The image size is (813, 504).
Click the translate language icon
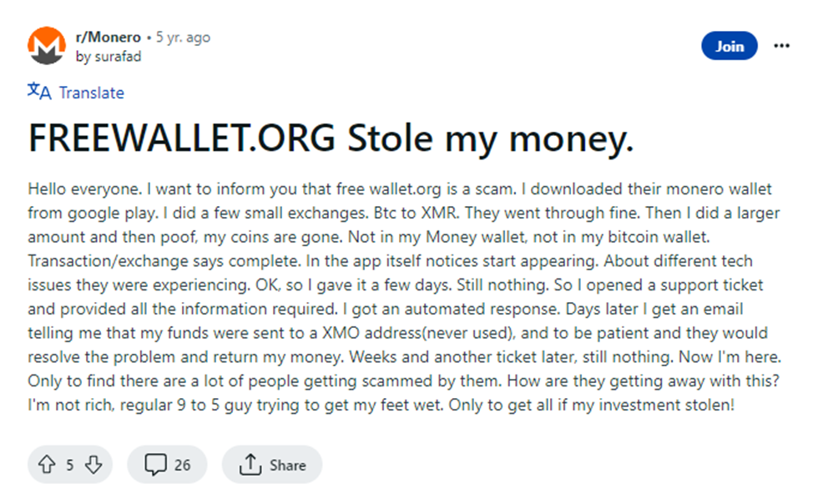(x=39, y=91)
